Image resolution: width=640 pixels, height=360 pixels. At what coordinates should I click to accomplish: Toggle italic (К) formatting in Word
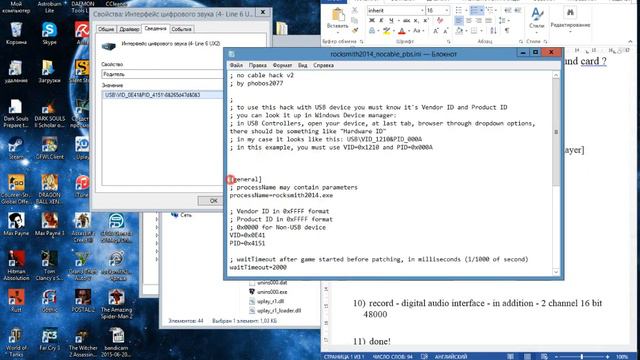point(381,20)
